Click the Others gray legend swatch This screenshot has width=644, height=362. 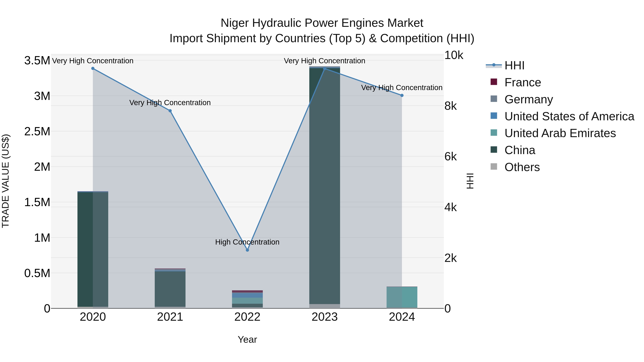494,166
